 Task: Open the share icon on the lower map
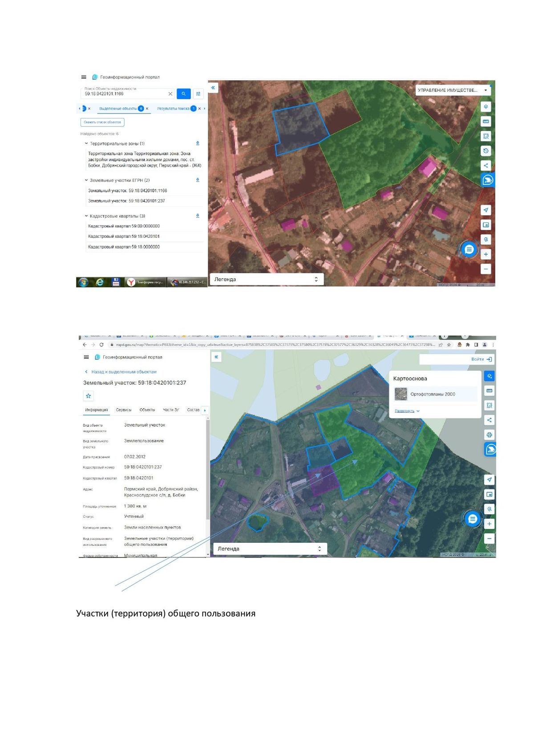pos(489,420)
